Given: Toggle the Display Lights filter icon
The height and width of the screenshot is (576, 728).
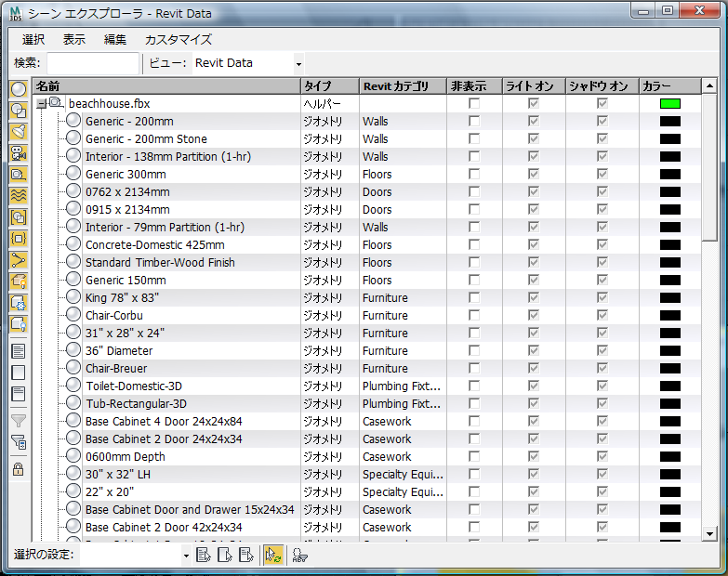Looking at the screenshot, I should click(19, 132).
